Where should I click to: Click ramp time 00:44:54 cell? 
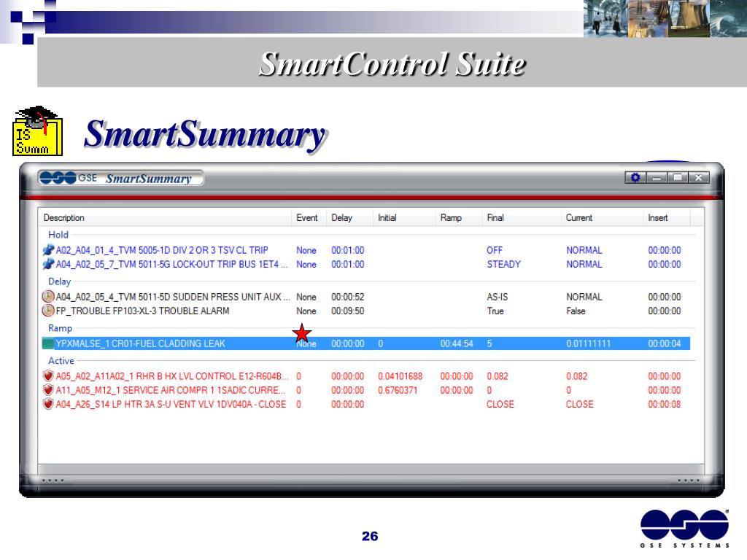point(457,343)
